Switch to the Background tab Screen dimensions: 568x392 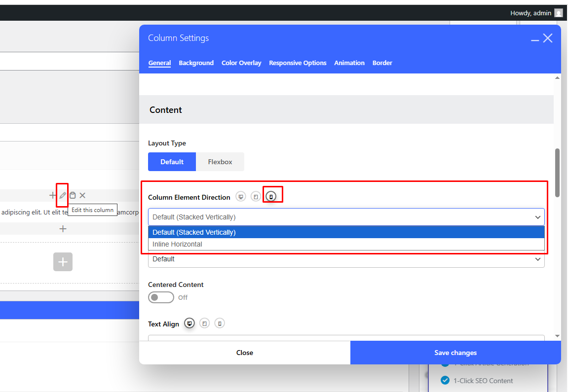196,63
